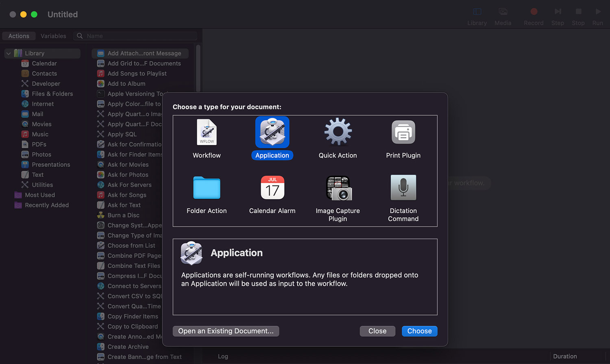Choose the Quick Action gear icon

coord(338,132)
